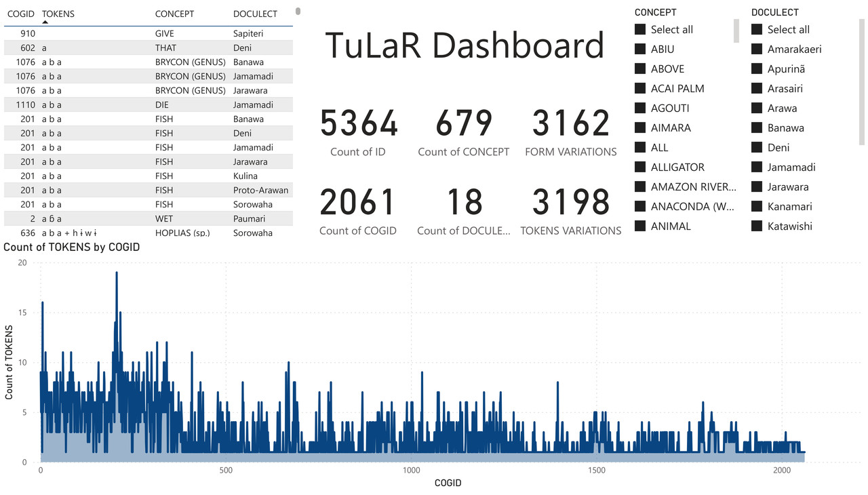Check "Select all" in the CONCEPT slicer
This screenshot has height=495, width=868.
[639, 29]
